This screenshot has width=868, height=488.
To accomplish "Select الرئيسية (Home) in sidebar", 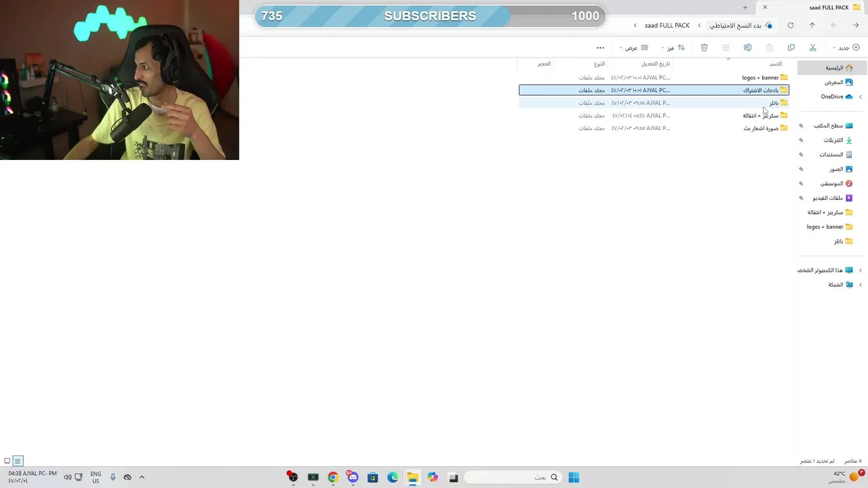I will [x=833, y=68].
